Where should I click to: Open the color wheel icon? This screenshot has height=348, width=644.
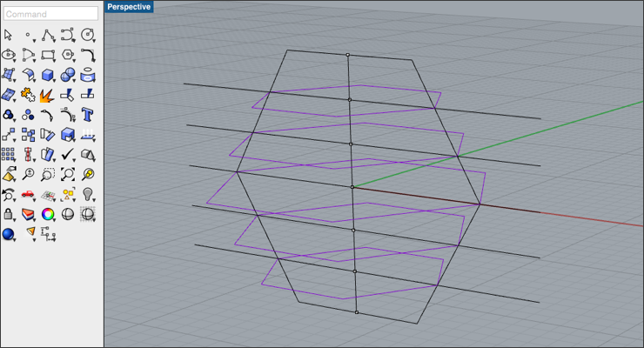click(48, 214)
